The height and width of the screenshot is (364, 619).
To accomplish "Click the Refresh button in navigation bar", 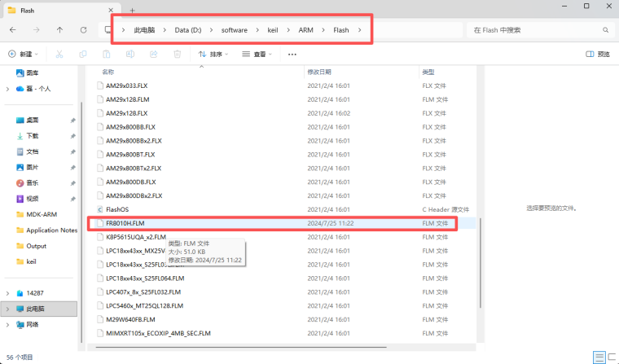I will click(83, 30).
